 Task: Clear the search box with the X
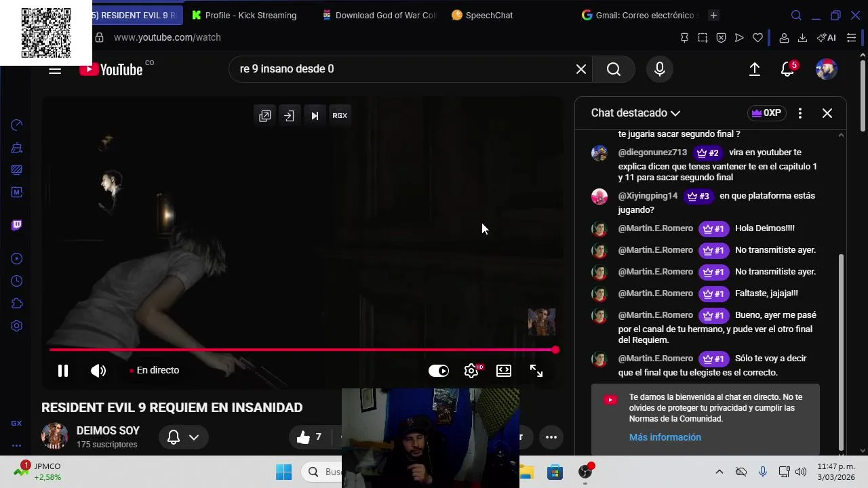(581, 69)
